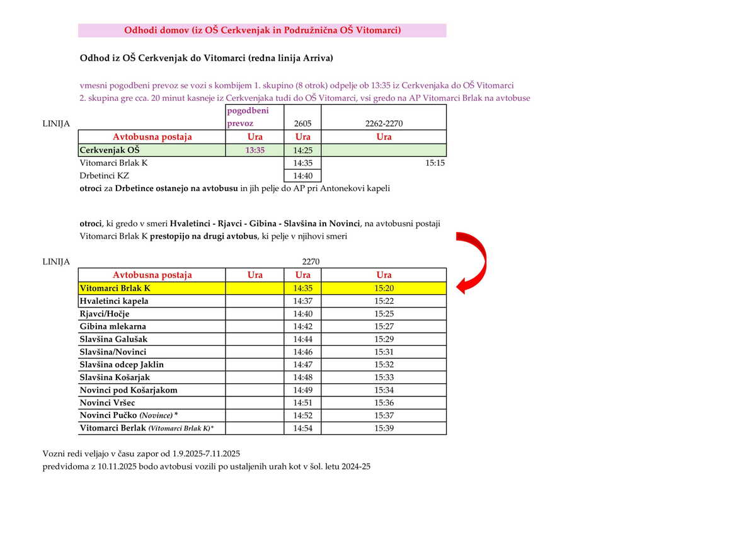756x535 pixels.
Task: Click the "2262-2270" line header cell
Action: (384, 124)
